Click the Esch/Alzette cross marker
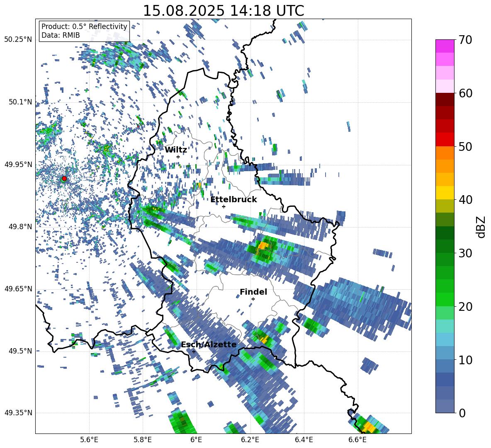The width and height of the screenshot is (491, 448). [x=194, y=351]
